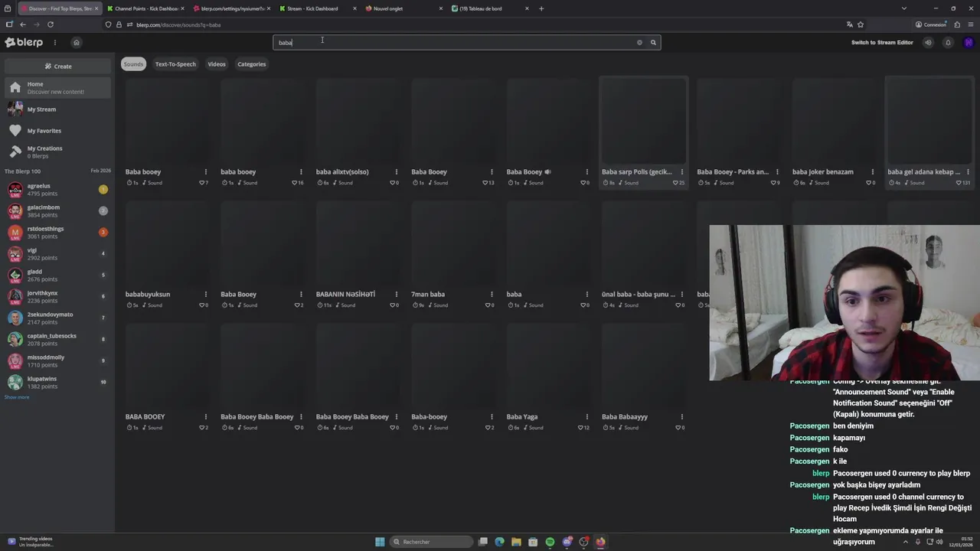Reload the page

[x=50, y=24]
